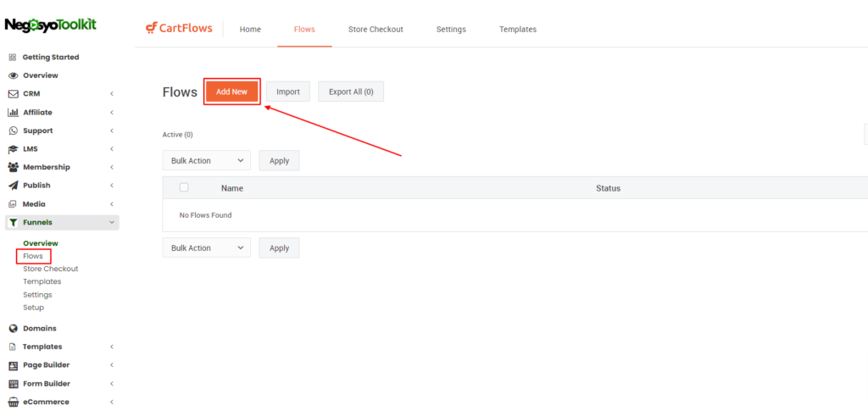The width and height of the screenshot is (868, 411).
Task: Tick the select-all checkbox in table header
Action: (x=184, y=187)
